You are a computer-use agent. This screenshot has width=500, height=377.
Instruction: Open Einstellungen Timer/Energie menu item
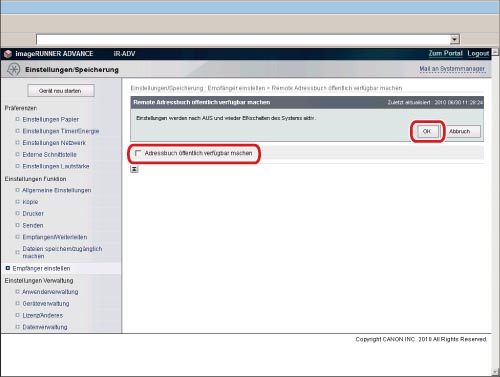click(x=61, y=131)
